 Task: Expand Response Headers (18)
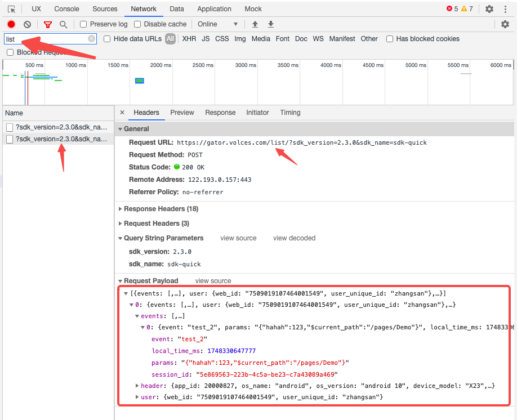click(121, 209)
